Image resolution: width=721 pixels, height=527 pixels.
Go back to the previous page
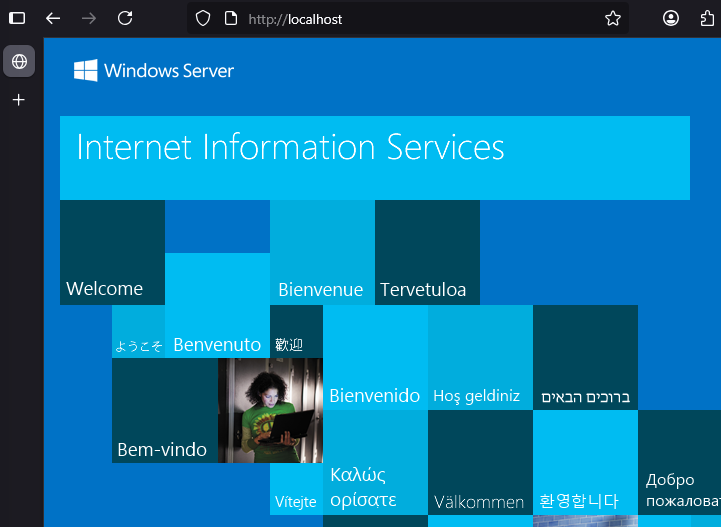click(53, 18)
